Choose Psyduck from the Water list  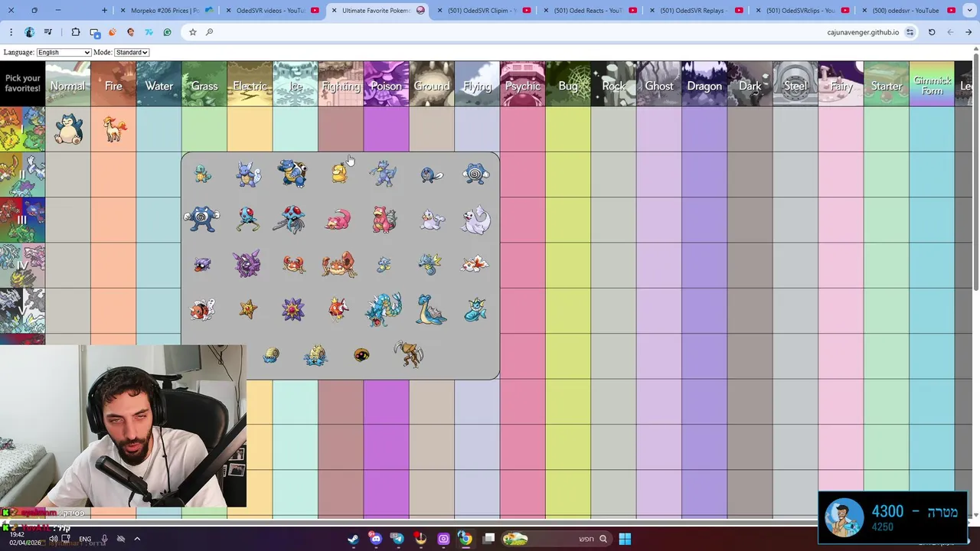coord(338,173)
